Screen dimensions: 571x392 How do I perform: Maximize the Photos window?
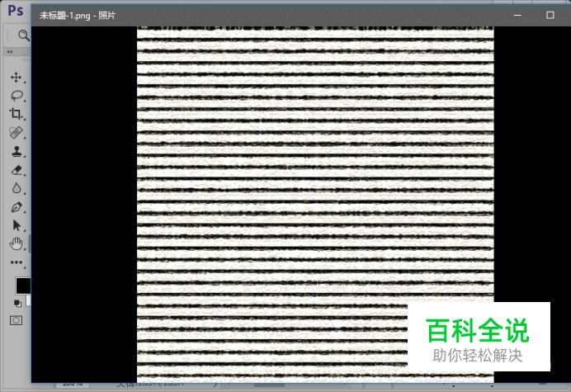(x=550, y=15)
